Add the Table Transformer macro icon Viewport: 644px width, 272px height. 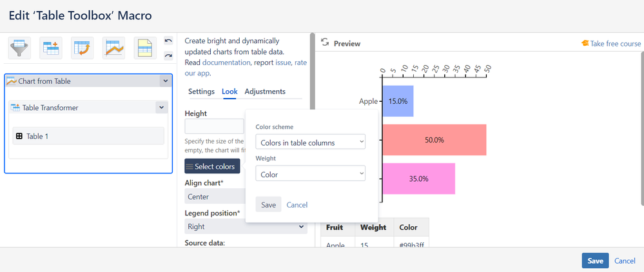[51, 48]
